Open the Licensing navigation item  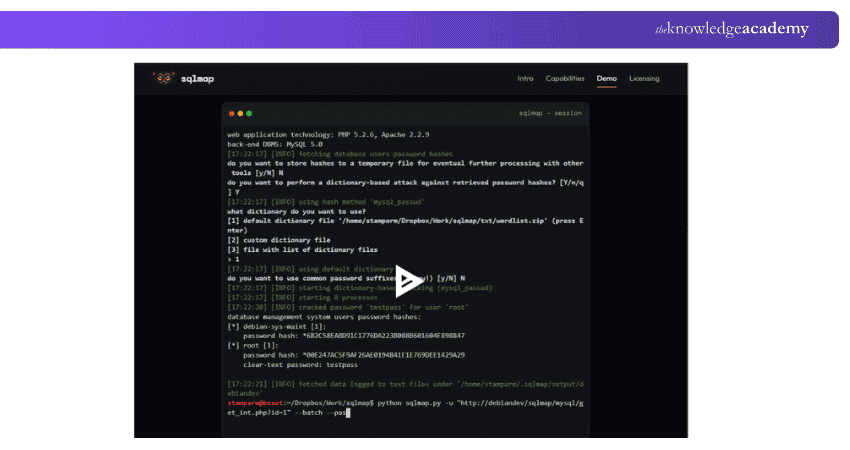pyautogui.click(x=644, y=79)
